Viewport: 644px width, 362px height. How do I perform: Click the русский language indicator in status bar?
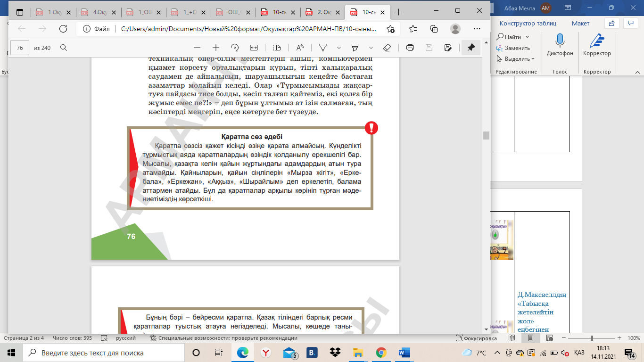(x=126, y=338)
